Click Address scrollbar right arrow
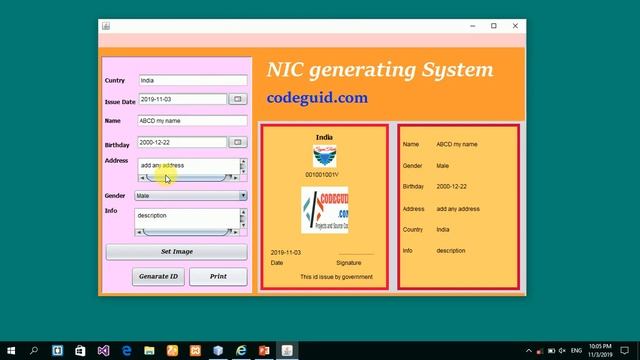Image resolution: width=640 pixels, height=360 pixels. tap(236, 178)
